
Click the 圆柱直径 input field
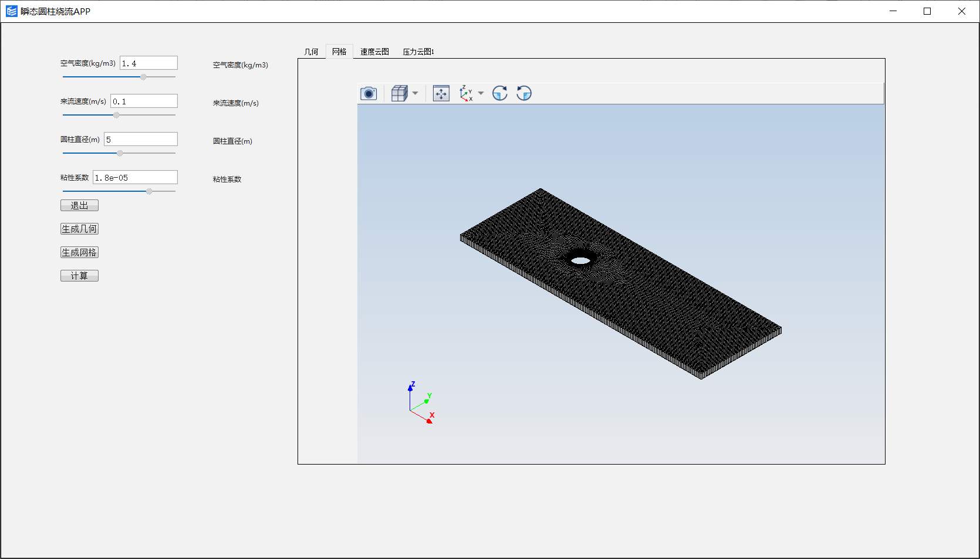tap(141, 140)
